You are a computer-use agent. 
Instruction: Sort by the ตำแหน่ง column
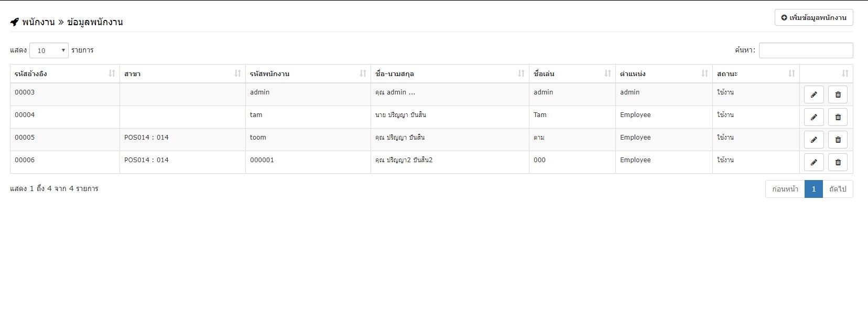coord(664,73)
